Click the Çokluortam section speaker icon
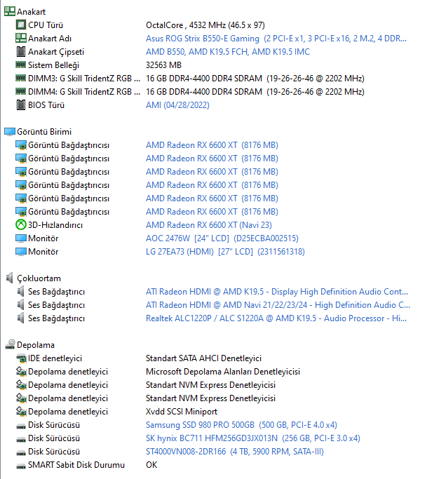Viewport: 448px width, 479px height. coord(10,278)
